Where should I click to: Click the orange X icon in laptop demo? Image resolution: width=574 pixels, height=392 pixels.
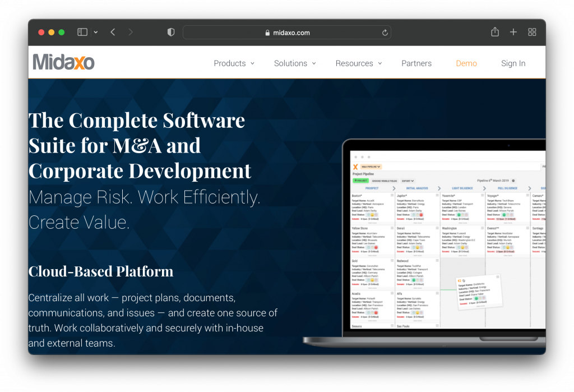pyautogui.click(x=355, y=167)
